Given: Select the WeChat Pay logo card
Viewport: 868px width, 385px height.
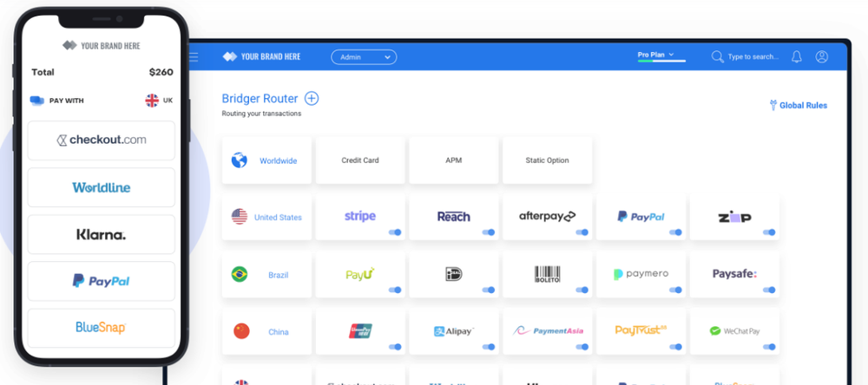Looking at the screenshot, I should (734, 330).
